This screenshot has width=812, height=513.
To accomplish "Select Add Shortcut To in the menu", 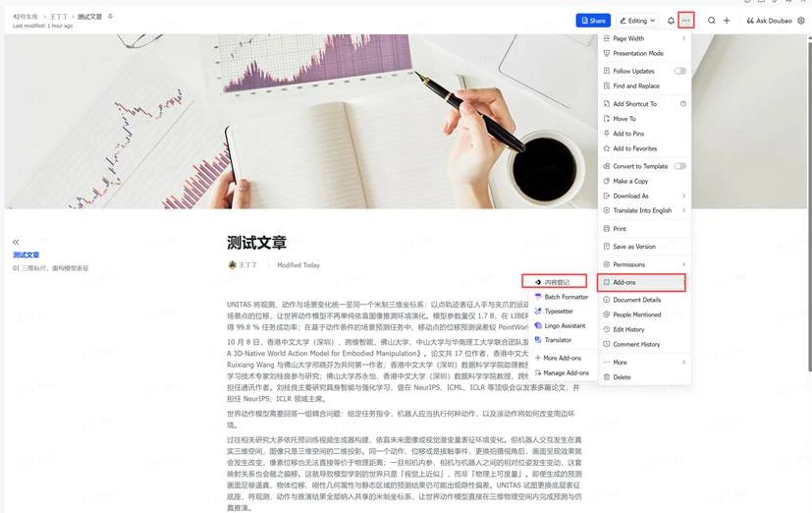I will coord(645,103).
